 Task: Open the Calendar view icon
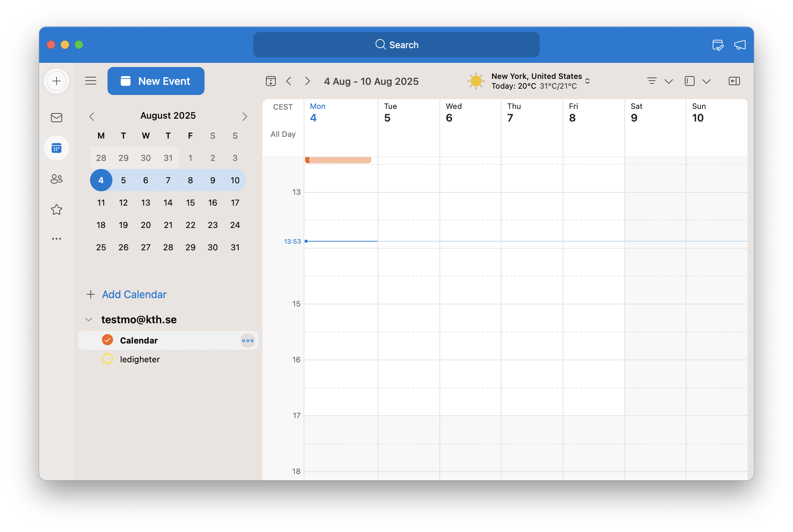click(57, 148)
